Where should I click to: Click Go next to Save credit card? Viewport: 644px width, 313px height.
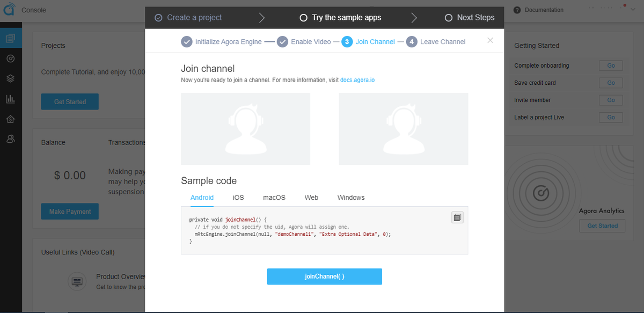(x=611, y=83)
